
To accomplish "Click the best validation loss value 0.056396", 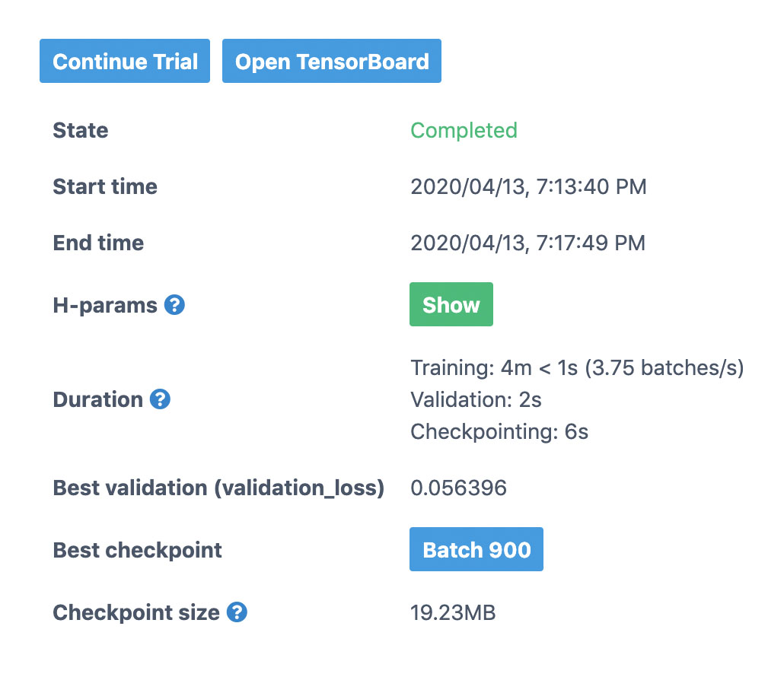I will [458, 488].
